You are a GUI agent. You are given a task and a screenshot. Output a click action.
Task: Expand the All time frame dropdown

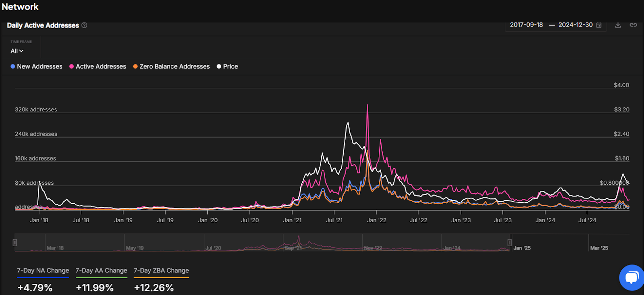coord(17,51)
